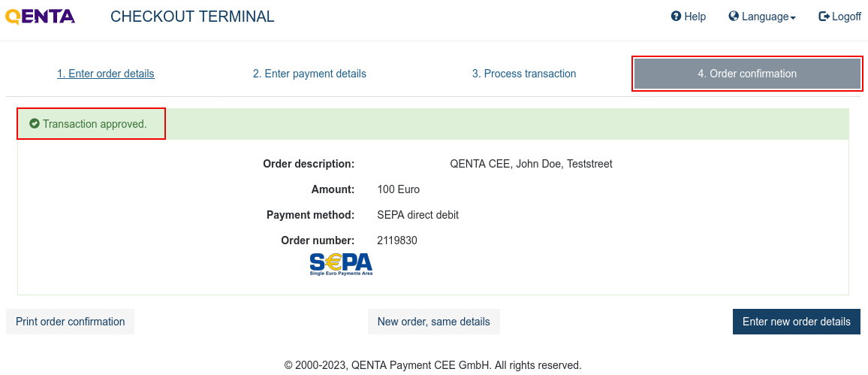Click the Logoff arrow icon
Image resolution: width=868 pixels, height=375 pixels.
coord(824,17)
